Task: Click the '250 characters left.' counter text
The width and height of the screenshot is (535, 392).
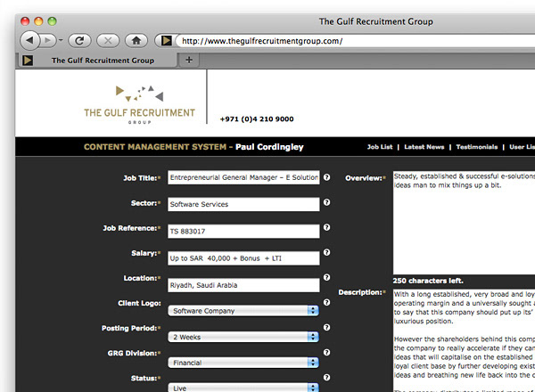Action: (428, 281)
